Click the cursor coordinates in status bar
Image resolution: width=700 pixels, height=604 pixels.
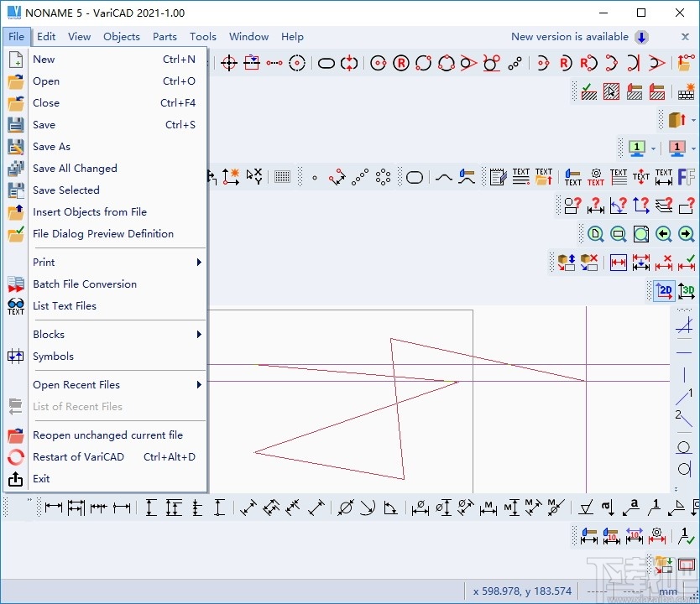[x=522, y=591]
